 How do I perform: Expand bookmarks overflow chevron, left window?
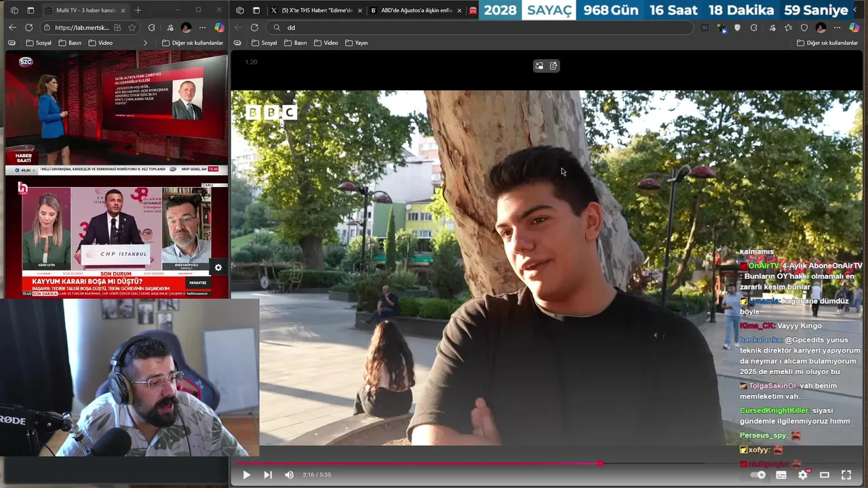[145, 43]
